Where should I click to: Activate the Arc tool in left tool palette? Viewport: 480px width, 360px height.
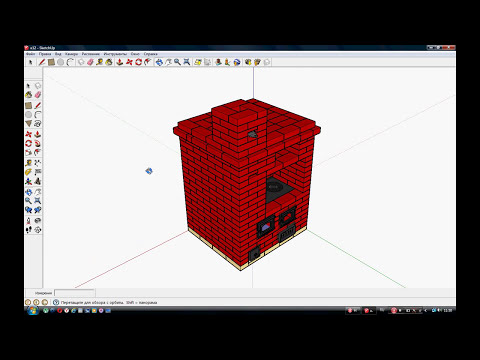pyautogui.click(x=38, y=115)
